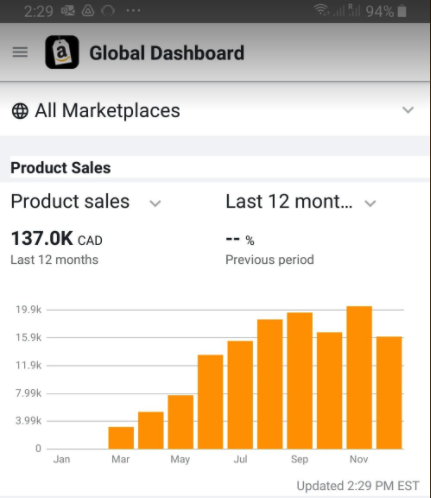Tap the 137.0K CAD sales total
Screen dimensions: 431x498
[57, 239]
